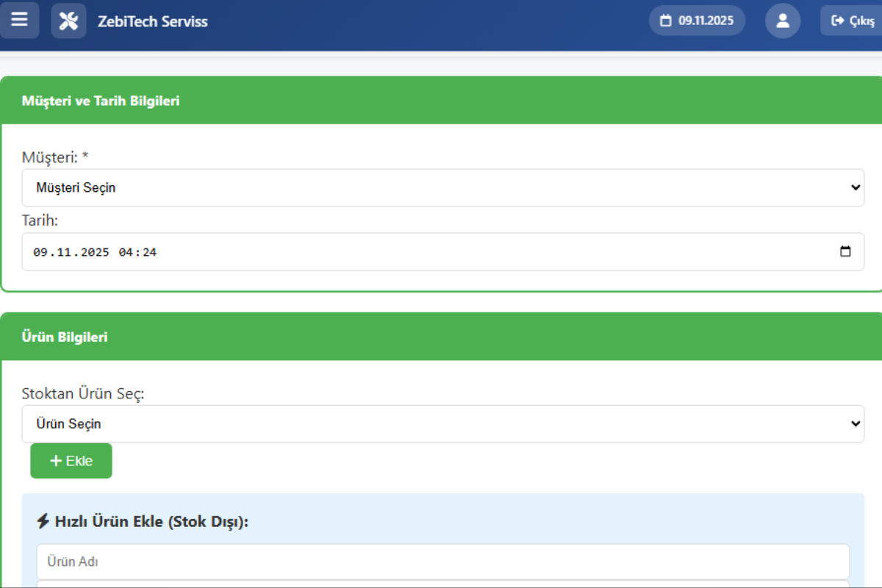Select the day segment in Tarih field

coord(40,252)
